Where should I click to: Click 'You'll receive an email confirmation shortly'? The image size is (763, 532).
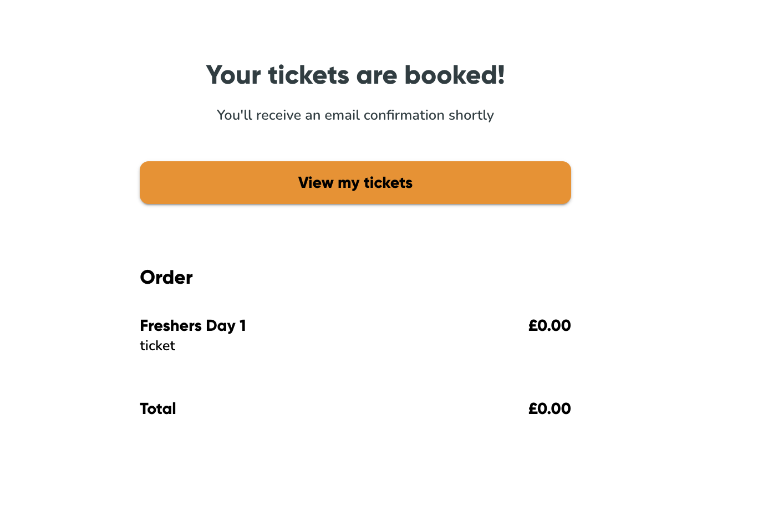tap(355, 115)
